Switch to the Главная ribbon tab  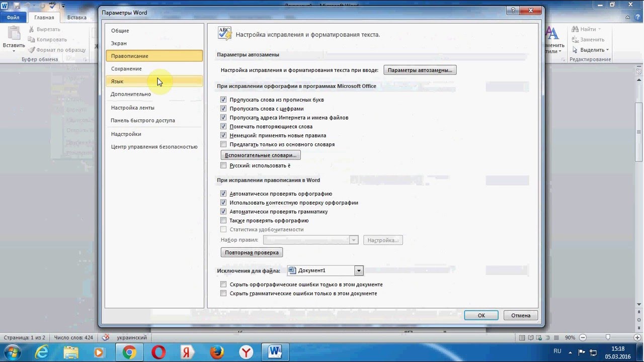coord(44,18)
